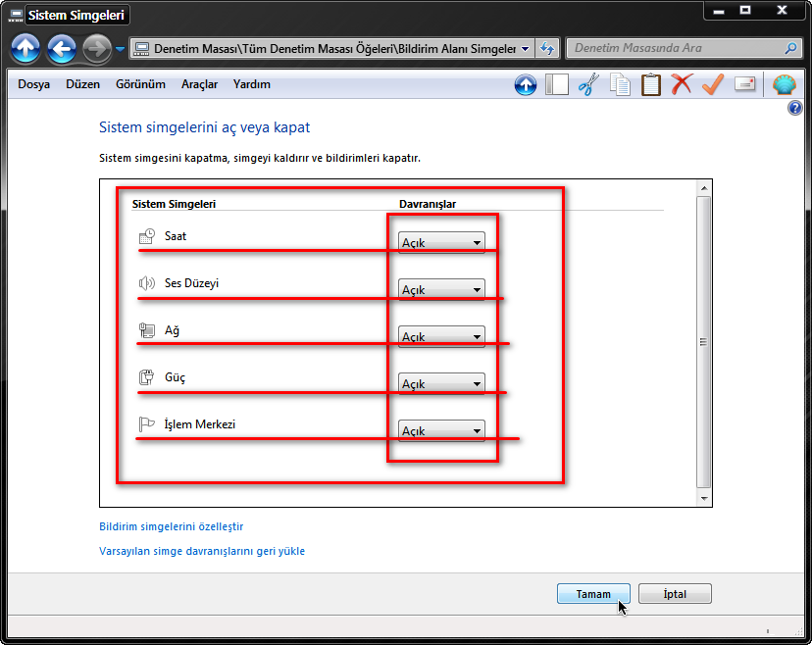Image resolution: width=812 pixels, height=645 pixels.
Task: Click the Copy toolbar icon
Action: tap(620, 85)
